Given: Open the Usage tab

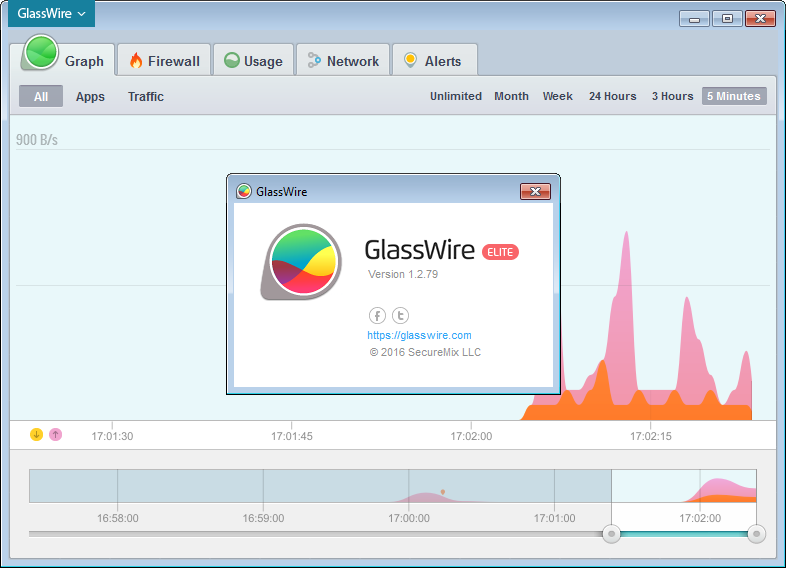Looking at the screenshot, I should point(253,61).
